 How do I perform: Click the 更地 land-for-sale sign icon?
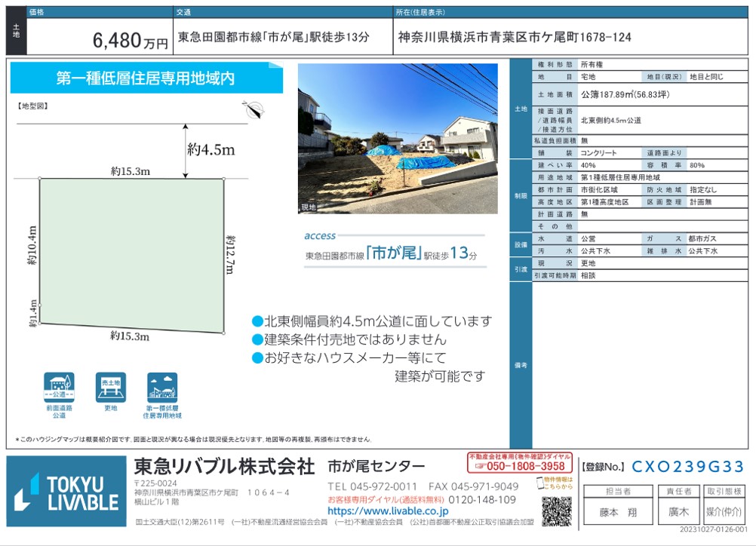(110, 388)
